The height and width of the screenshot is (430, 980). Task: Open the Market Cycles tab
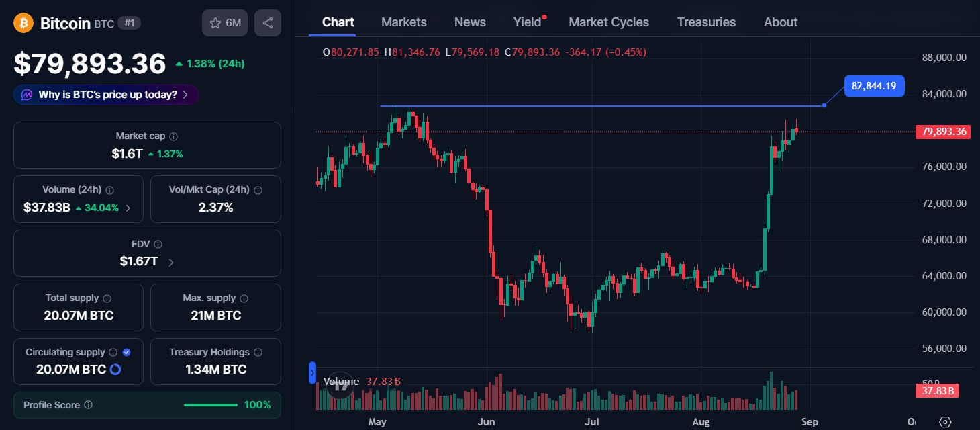pyautogui.click(x=609, y=22)
